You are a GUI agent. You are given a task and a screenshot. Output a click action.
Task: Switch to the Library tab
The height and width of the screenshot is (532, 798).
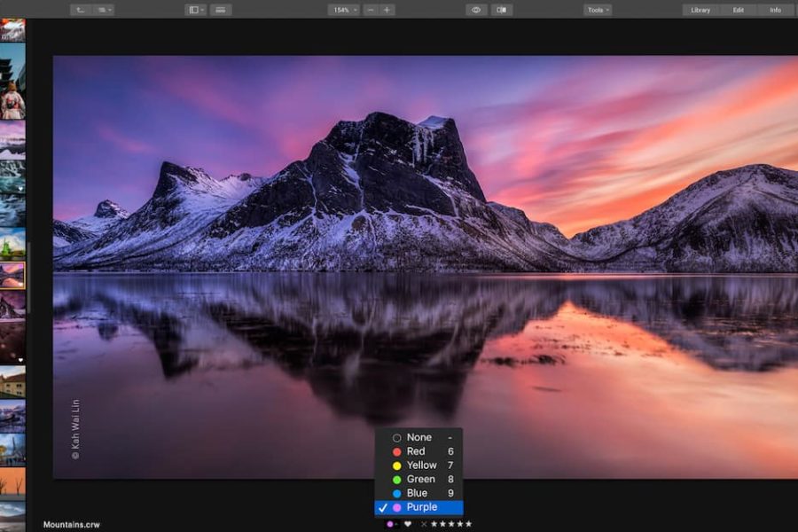(x=700, y=10)
